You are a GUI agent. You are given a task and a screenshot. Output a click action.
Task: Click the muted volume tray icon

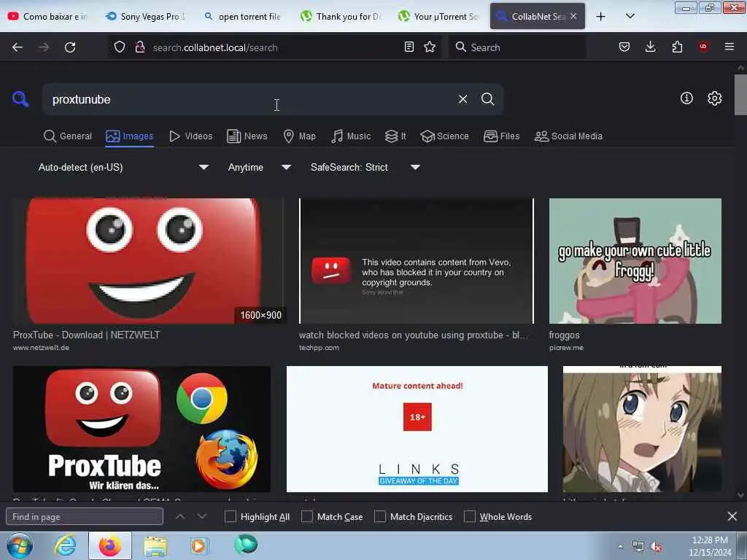click(657, 547)
